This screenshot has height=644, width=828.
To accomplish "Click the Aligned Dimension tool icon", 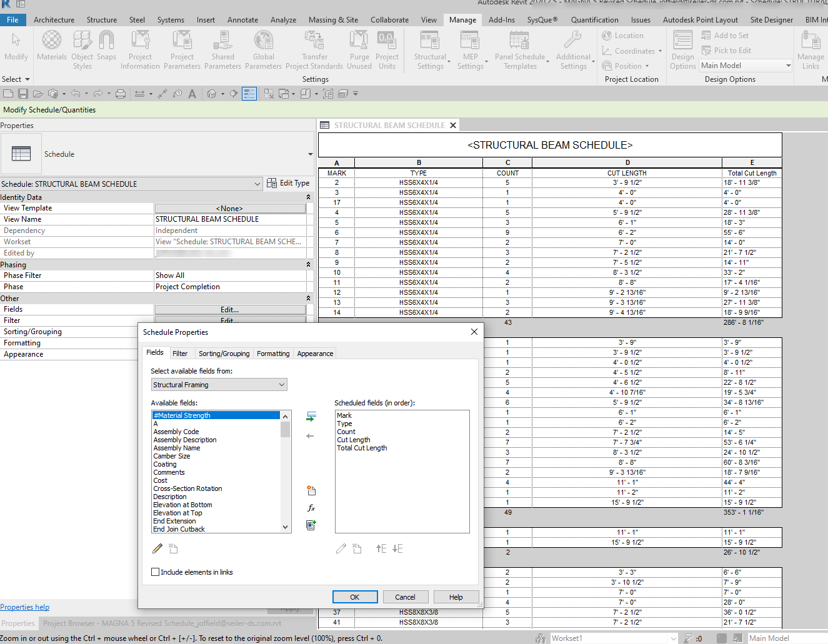I will coord(162,94).
